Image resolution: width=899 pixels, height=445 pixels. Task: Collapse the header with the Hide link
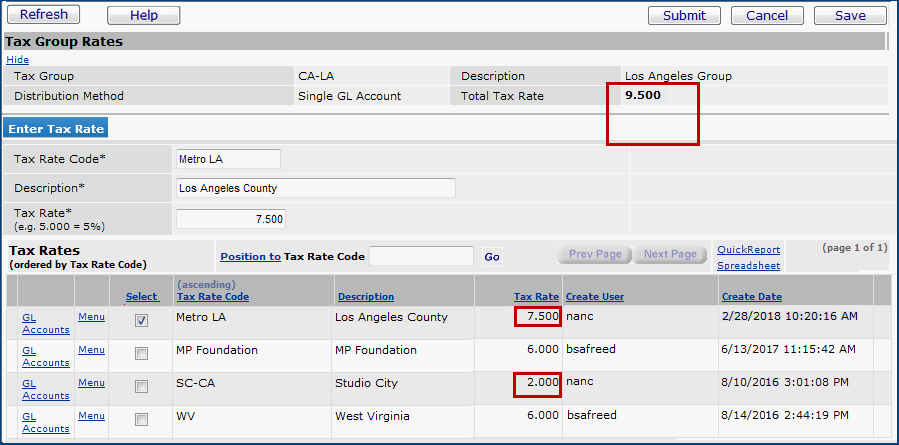[17, 60]
